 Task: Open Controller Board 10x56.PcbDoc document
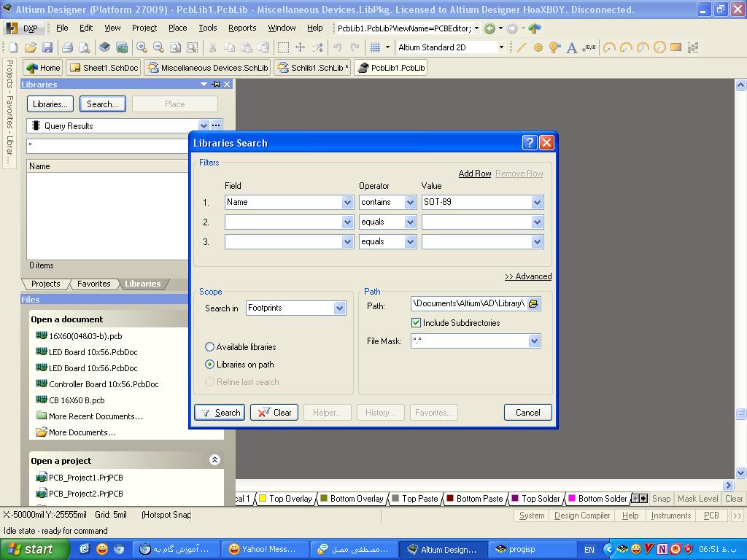[x=104, y=384]
